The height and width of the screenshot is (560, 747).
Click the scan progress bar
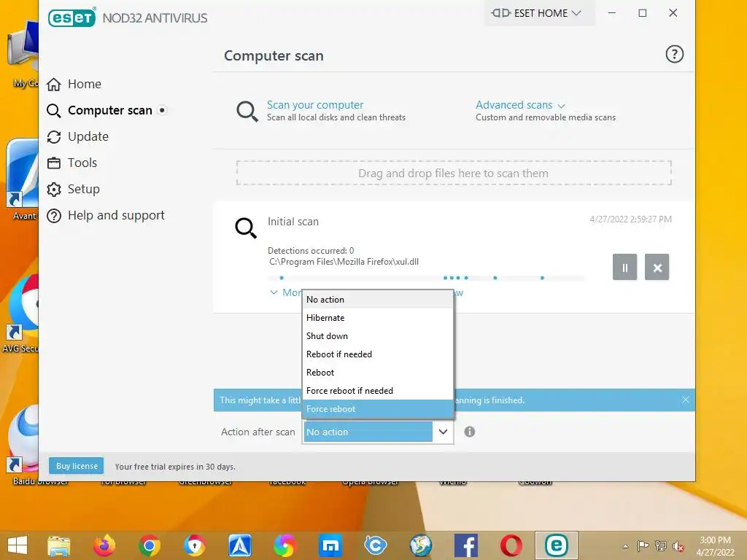coord(426,278)
